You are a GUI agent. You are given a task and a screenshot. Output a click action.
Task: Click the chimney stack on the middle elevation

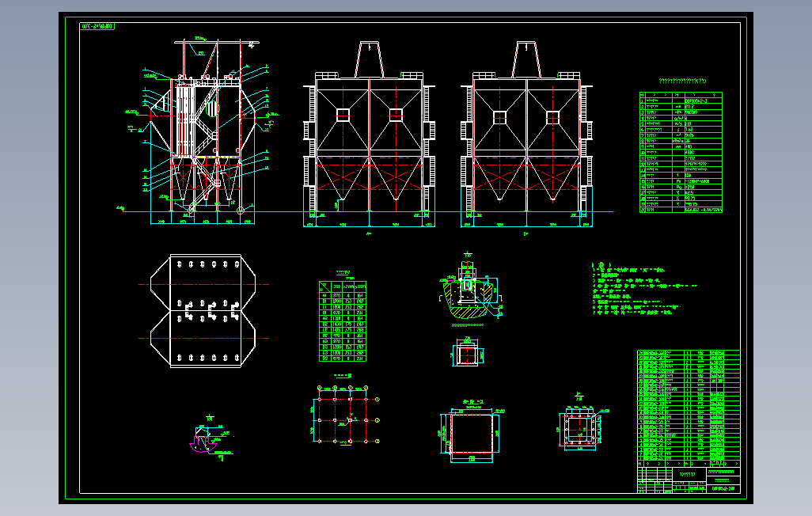(370, 59)
